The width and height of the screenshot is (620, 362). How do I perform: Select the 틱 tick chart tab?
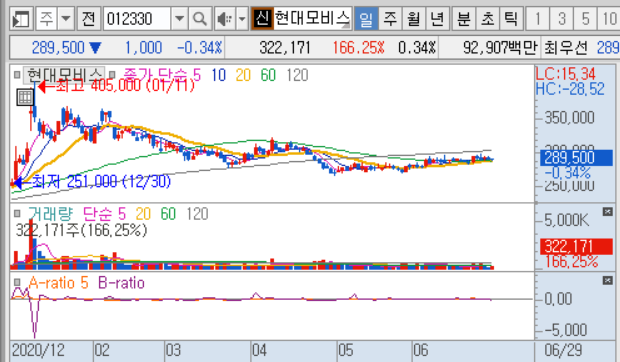pos(511,18)
